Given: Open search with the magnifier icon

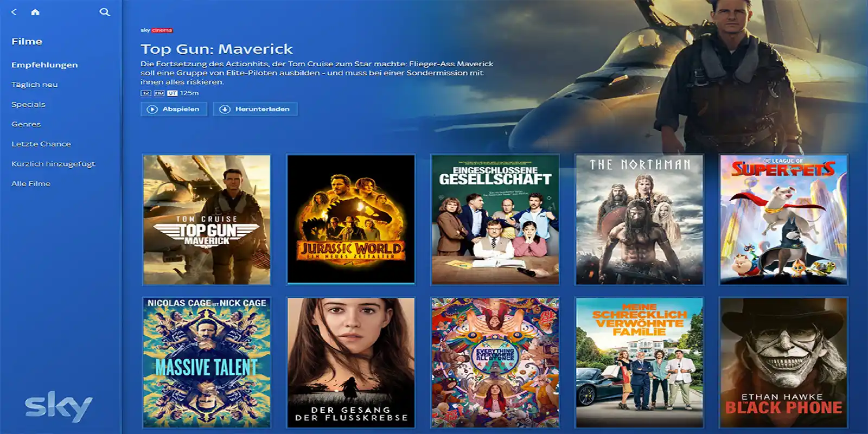Looking at the screenshot, I should (x=105, y=12).
